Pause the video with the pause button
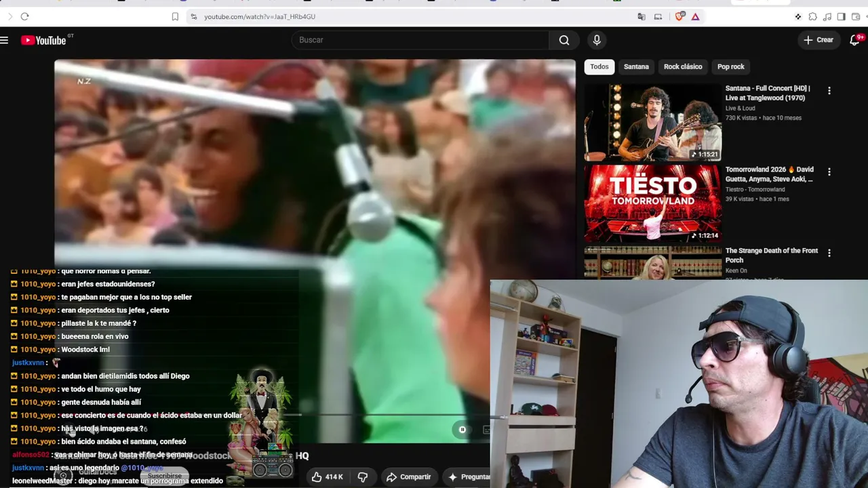The height and width of the screenshot is (488, 868). (462, 430)
